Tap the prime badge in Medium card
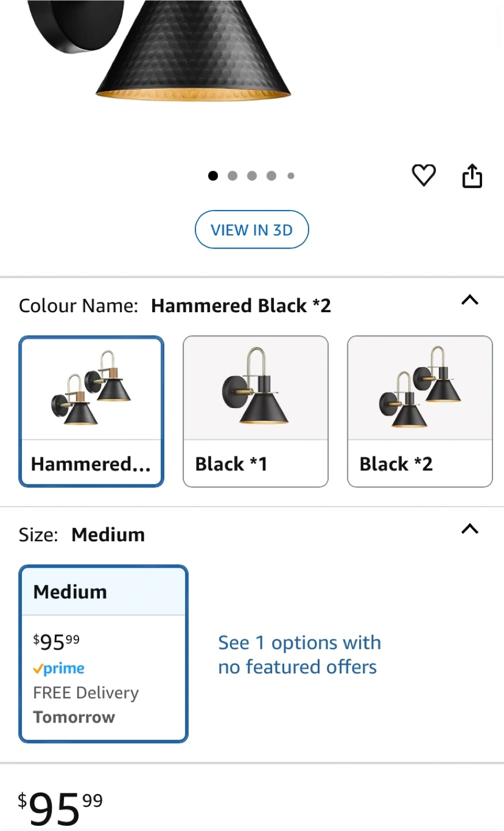504x831 pixels. point(59,668)
